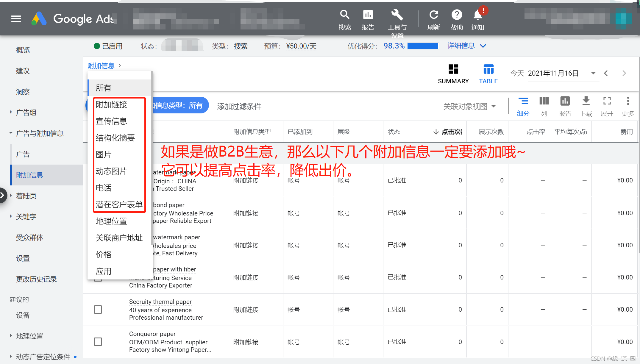Screen dimensions: 640x364
Task: Open the reports icon in header
Action: tap(368, 15)
